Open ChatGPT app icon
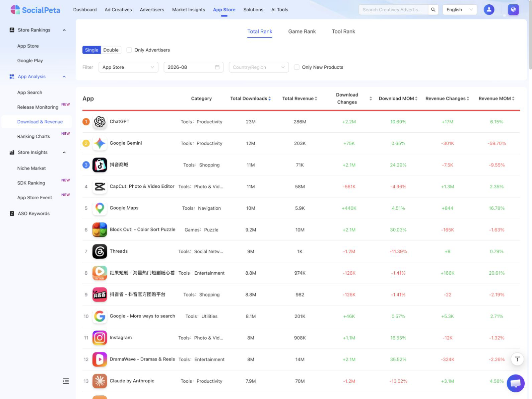Image resolution: width=532 pixels, height=399 pixels. pos(100,122)
